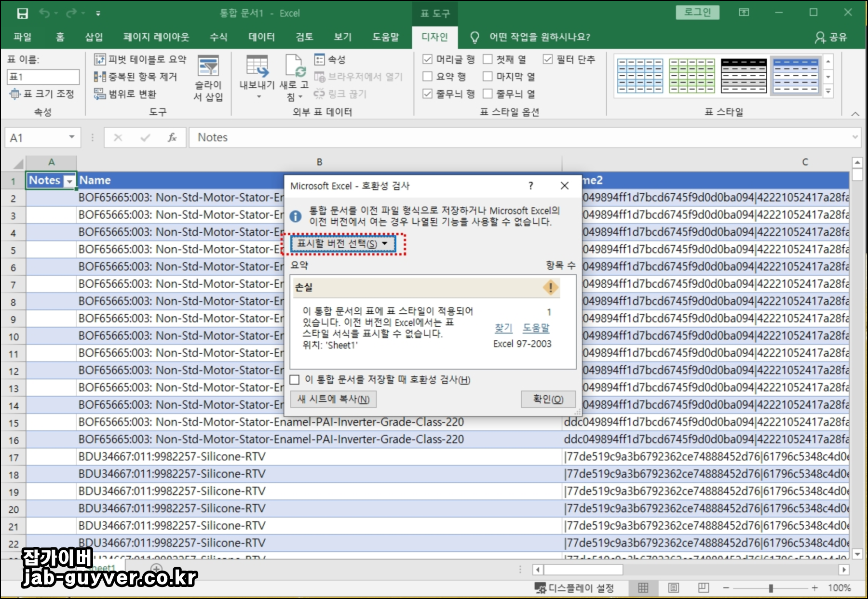Click the Save icon in quick access toolbar

click(x=22, y=13)
